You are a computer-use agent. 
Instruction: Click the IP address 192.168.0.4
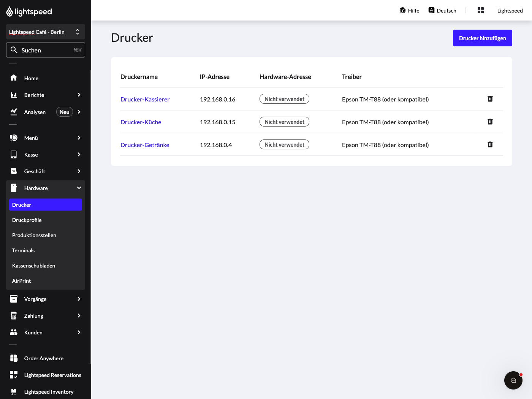216,145
